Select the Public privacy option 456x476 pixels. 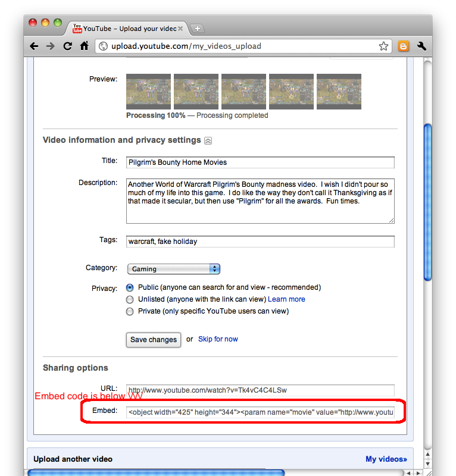click(x=130, y=287)
